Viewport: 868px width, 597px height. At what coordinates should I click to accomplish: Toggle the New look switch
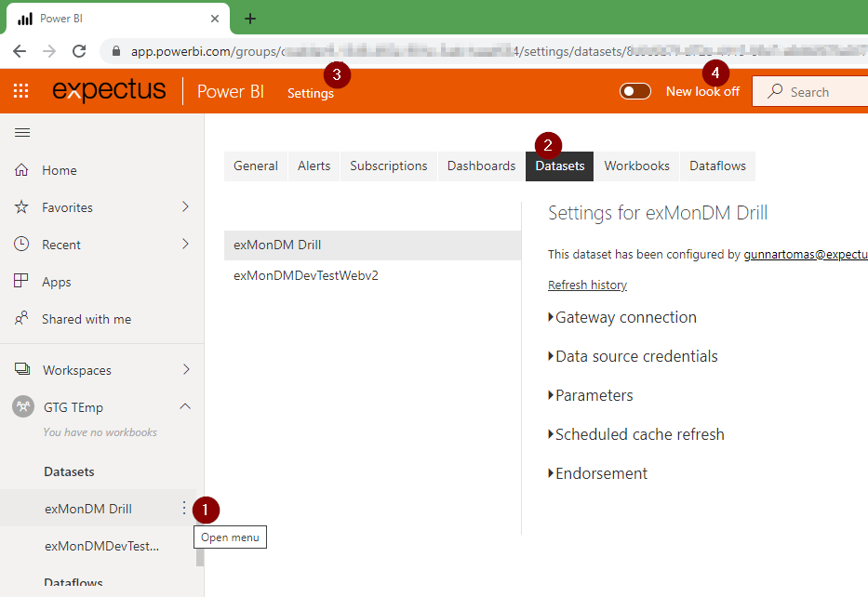coord(634,91)
